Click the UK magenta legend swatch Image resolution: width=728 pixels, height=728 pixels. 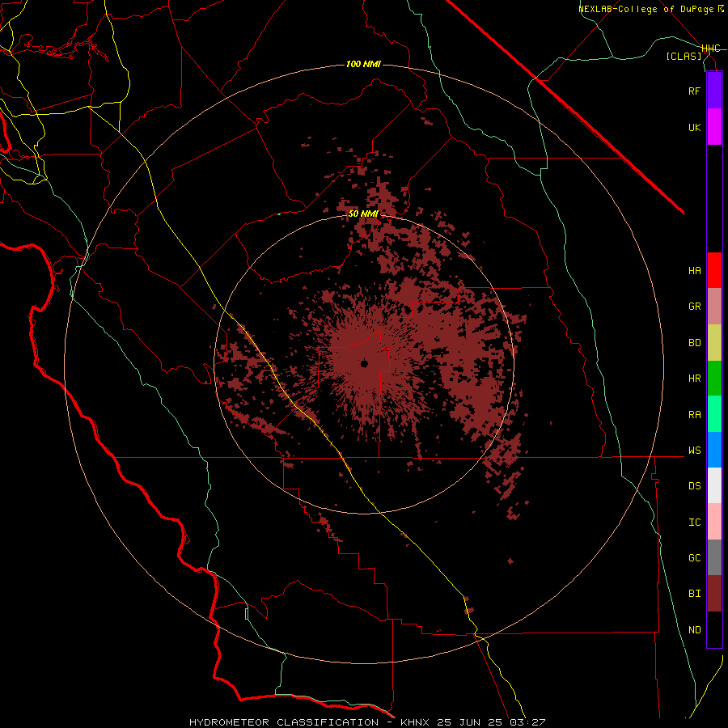[x=714, y=127]
